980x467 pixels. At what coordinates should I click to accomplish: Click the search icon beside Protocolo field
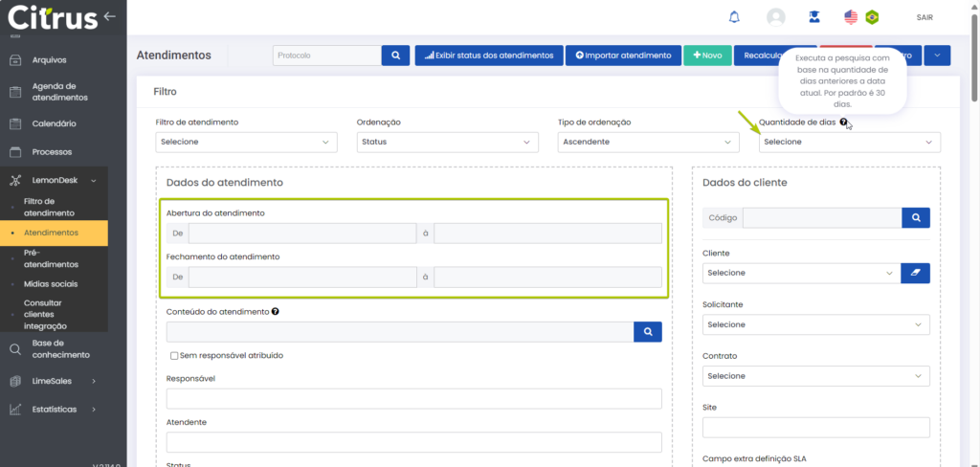pos(395,56)
